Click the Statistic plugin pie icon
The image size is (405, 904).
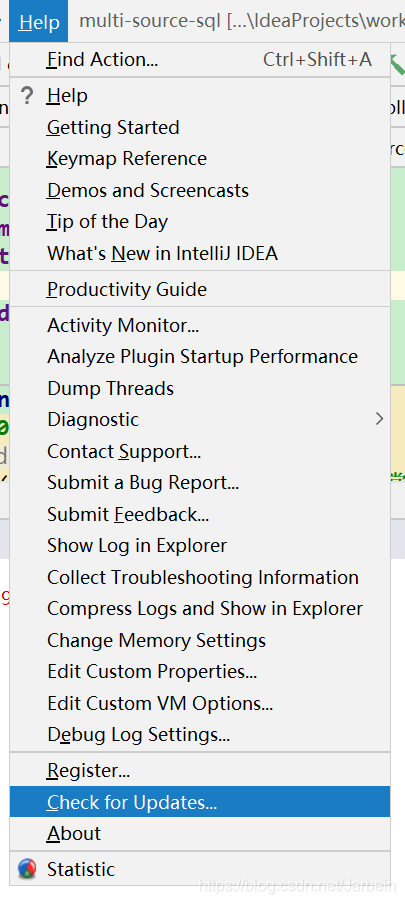27,868
